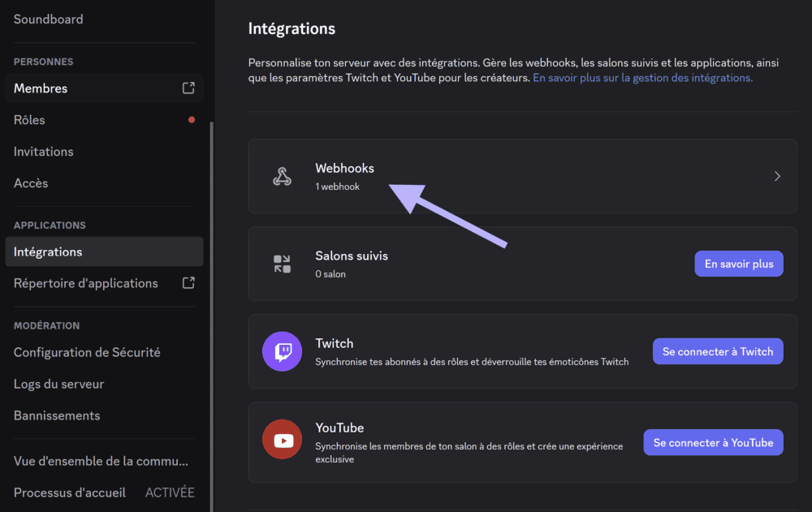Select the purple Twitch logo icon
812x512 pixels.
point(282,351)
